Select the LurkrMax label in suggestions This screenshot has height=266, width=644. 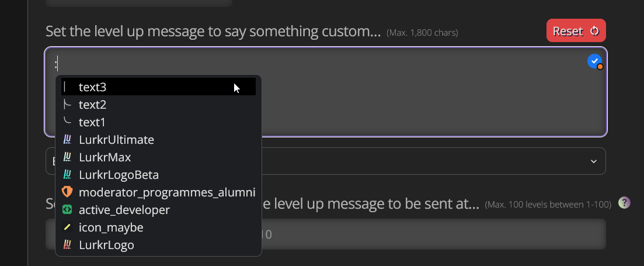[105, 157]
